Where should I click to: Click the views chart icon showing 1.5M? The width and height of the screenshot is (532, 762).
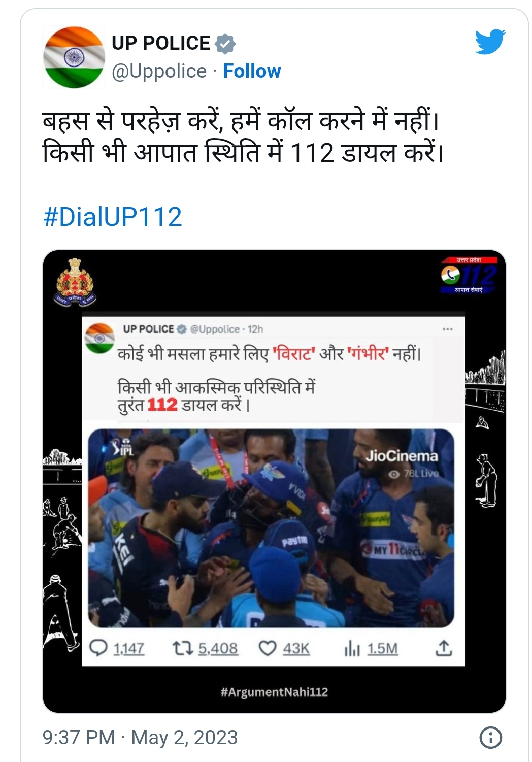pos(352,648)
